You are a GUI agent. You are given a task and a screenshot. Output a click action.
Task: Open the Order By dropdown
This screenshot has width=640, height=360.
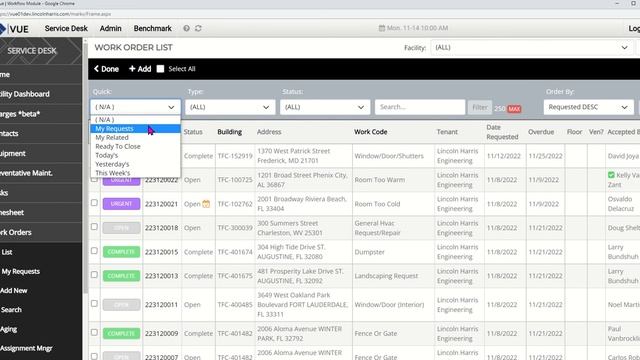[589, 107]
